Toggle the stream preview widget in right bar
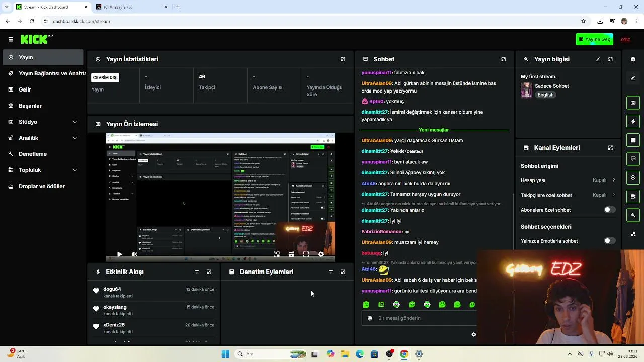 pos(633,103)
